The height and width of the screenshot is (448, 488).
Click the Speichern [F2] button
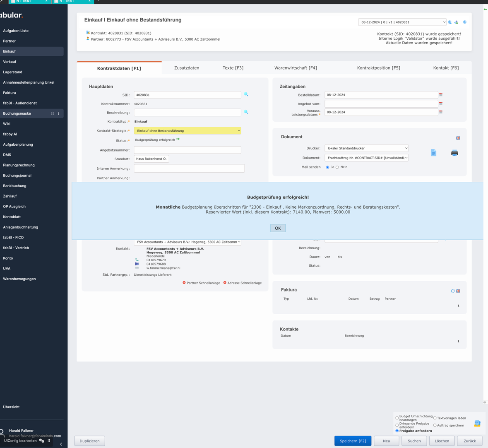(353, 441)
